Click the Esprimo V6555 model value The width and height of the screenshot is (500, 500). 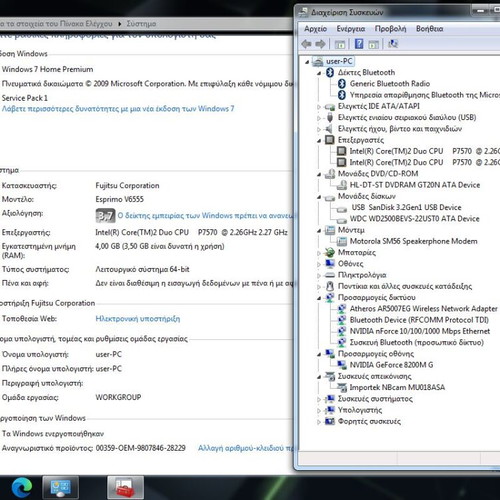119,199
